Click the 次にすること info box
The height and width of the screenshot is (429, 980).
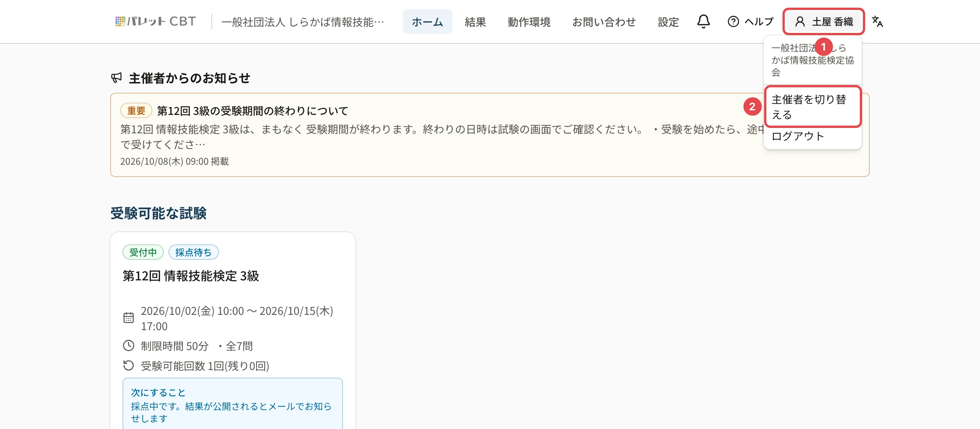pos(233,404)
